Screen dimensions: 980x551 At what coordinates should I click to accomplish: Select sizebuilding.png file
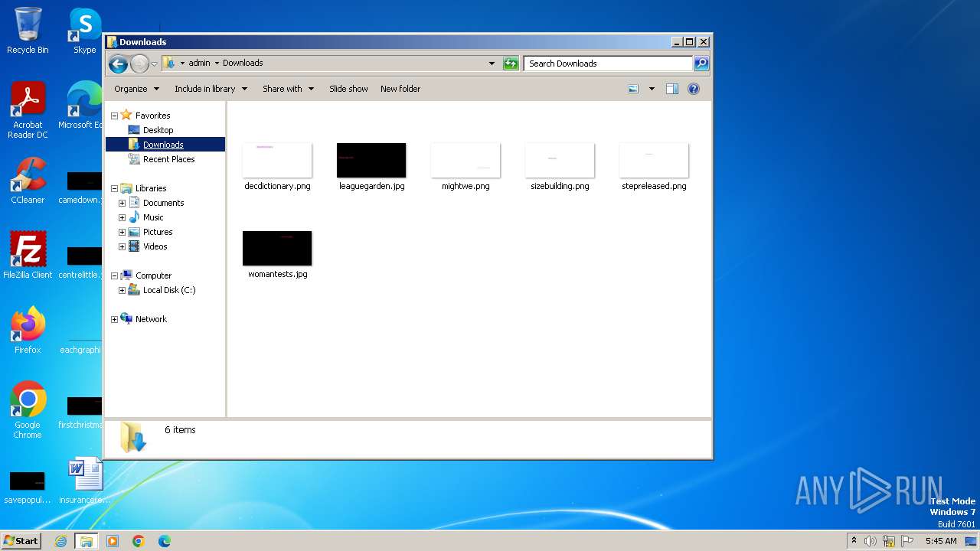pos(560,167)
